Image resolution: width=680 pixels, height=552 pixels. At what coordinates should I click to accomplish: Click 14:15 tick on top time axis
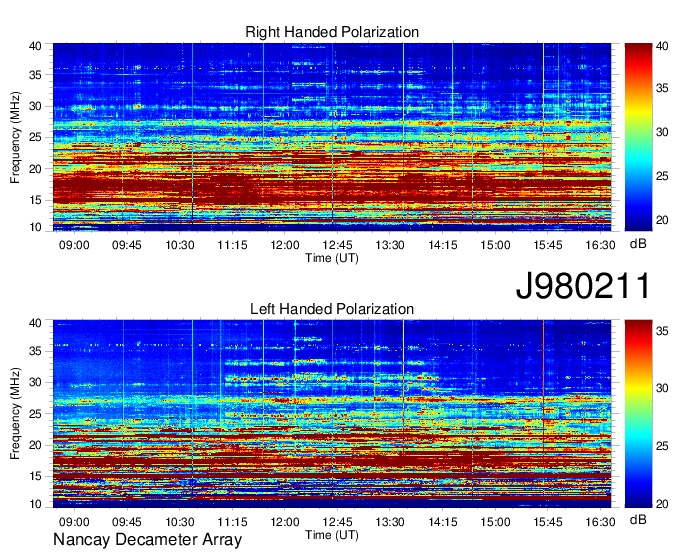(x=443, y=245)
